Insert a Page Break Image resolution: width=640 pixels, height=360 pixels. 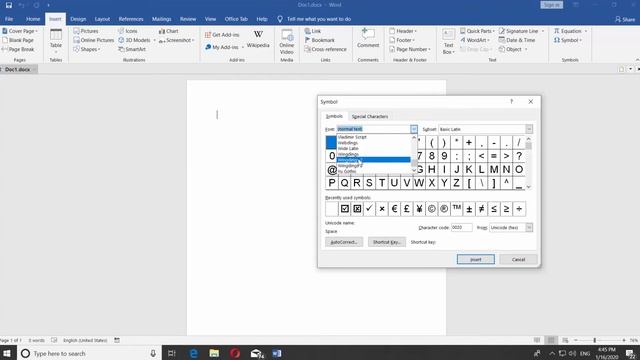18,49
